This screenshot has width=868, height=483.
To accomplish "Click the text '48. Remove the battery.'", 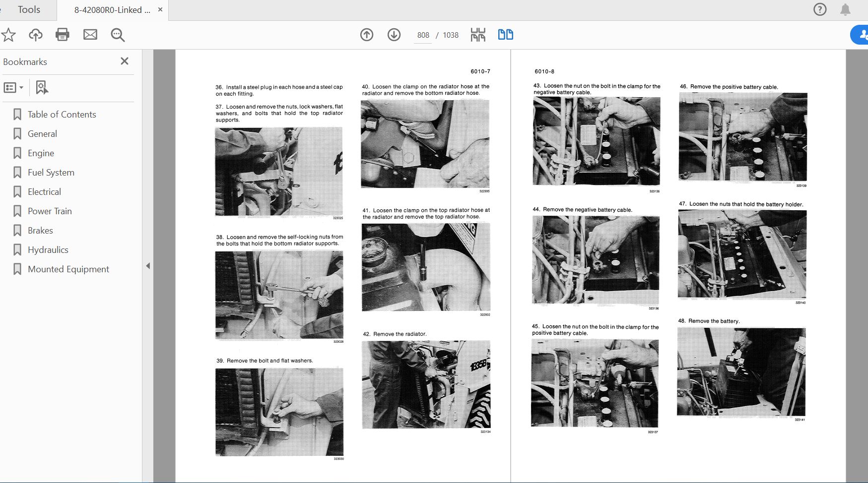I will click(x=709, y=321).
